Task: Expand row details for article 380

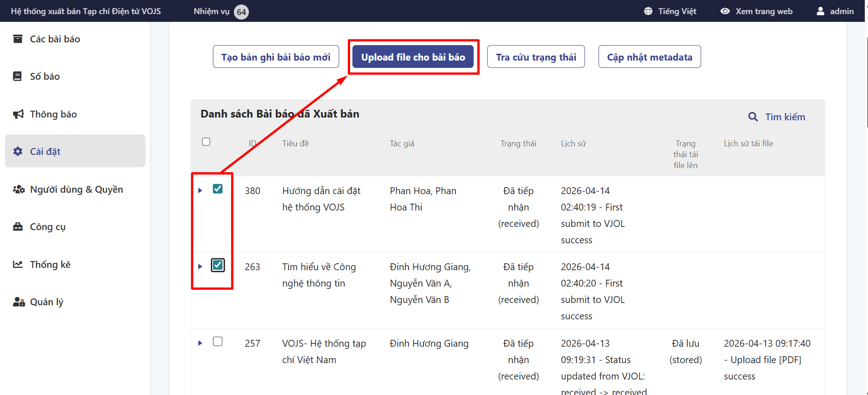Action: [200, 190]
